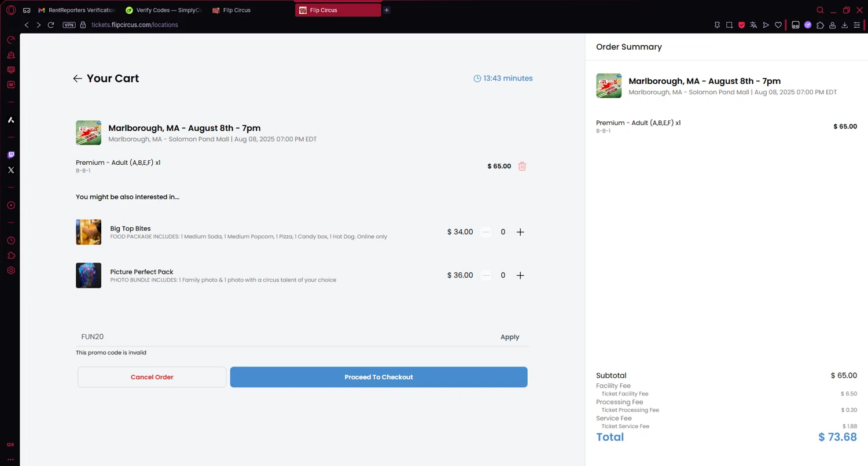Open the sidebar extensions cube icon
Screen dimensions: 868x466
click(x=10, y=256)
